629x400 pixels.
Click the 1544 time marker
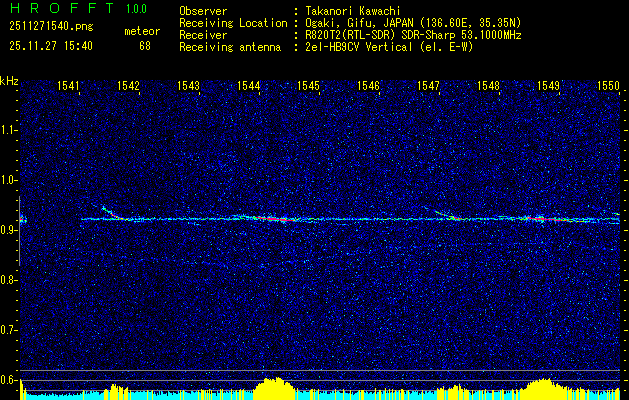click(x=249, y=85)
